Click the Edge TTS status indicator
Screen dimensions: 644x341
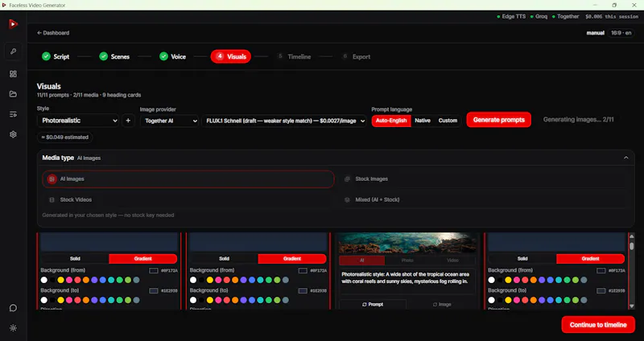tap(511, 16)
